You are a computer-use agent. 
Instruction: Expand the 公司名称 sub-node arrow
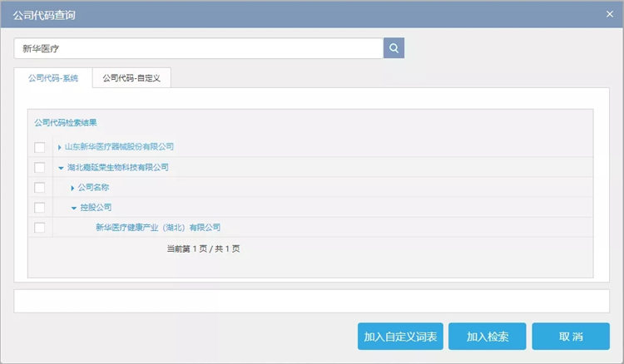click(72, 187)
